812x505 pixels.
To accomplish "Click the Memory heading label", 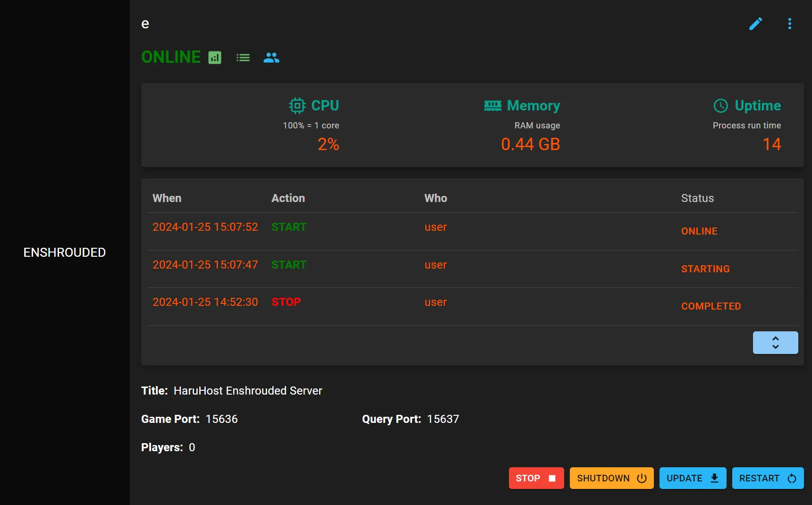I will 533,106.
